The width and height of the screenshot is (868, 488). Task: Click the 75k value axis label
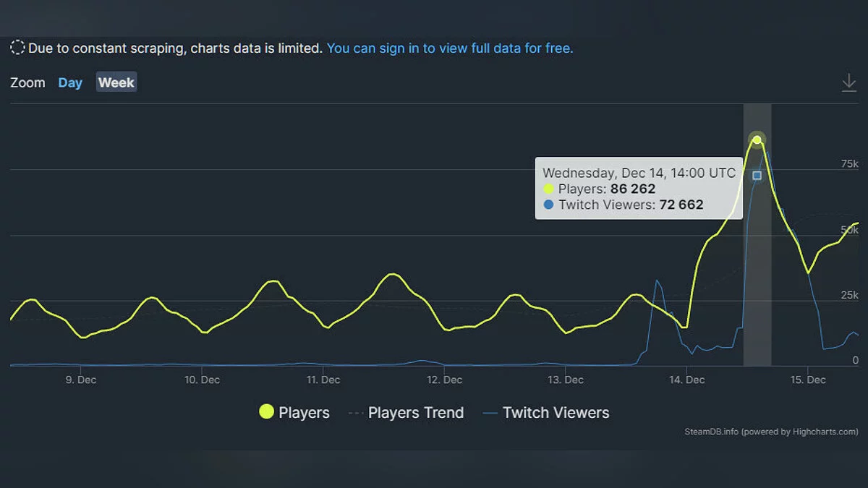pos(849,164)
